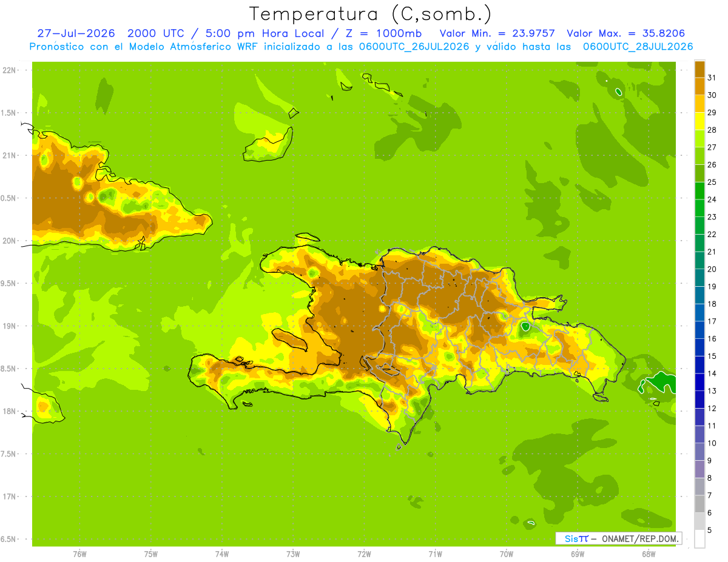Click the "19N" latitude label

coord(10,326)
